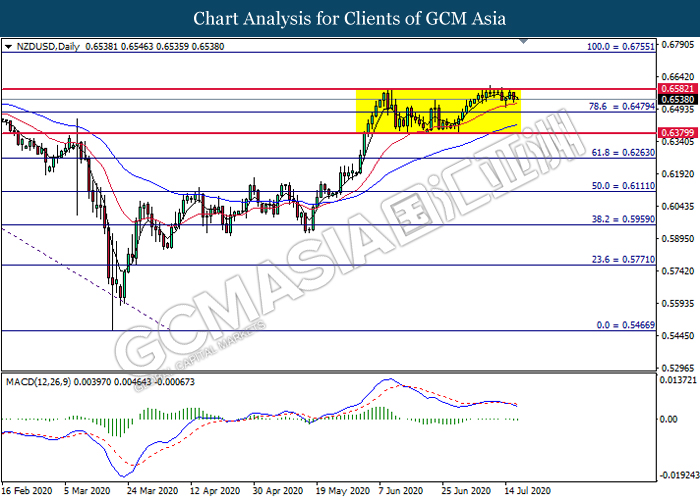
Task: Click the 7 Jun 2020 date label
Action: (401, 491)
